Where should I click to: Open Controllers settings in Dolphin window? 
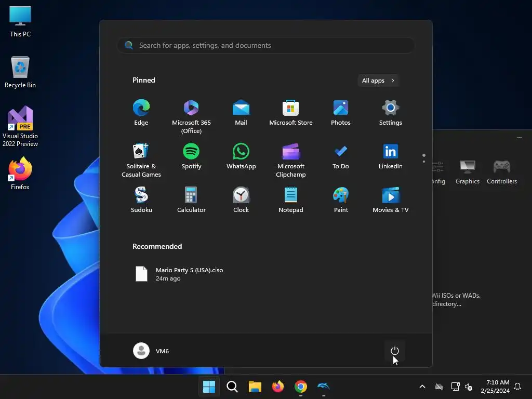[x=502, y=172]
